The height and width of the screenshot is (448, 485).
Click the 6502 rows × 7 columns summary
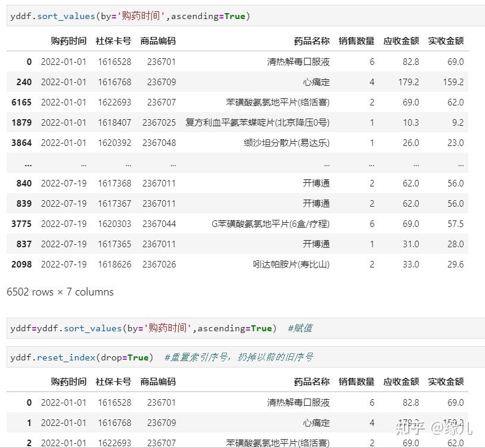(x=60, y=291)
